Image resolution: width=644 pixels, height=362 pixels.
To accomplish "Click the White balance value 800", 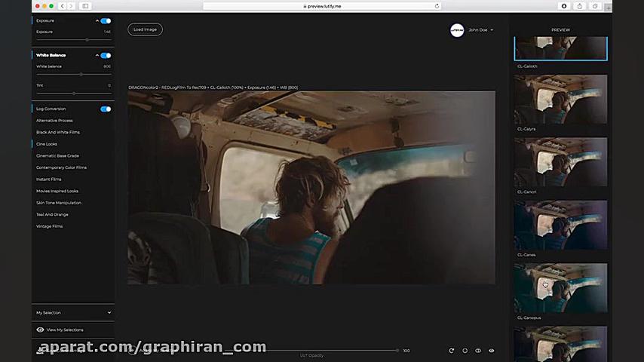I will tap(107, 66).
